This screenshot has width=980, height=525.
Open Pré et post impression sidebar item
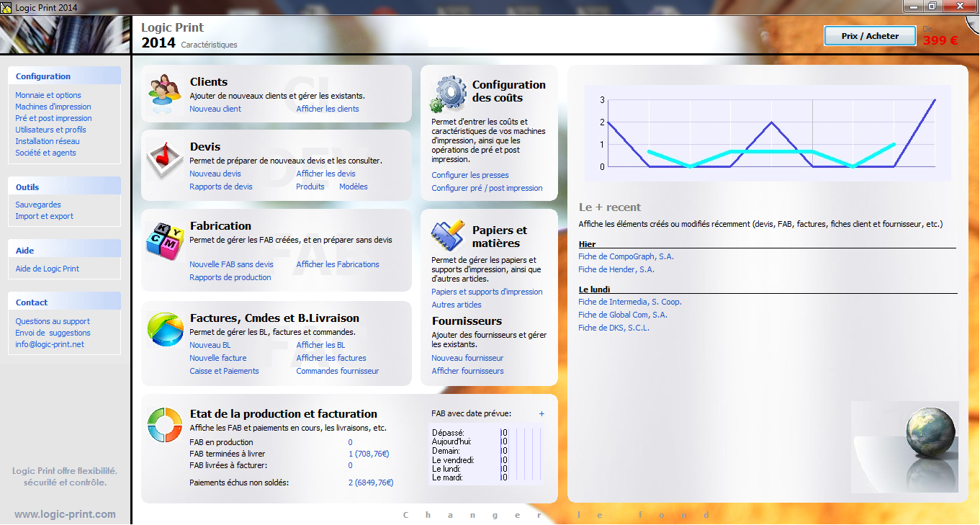click(x=53, y=118)
